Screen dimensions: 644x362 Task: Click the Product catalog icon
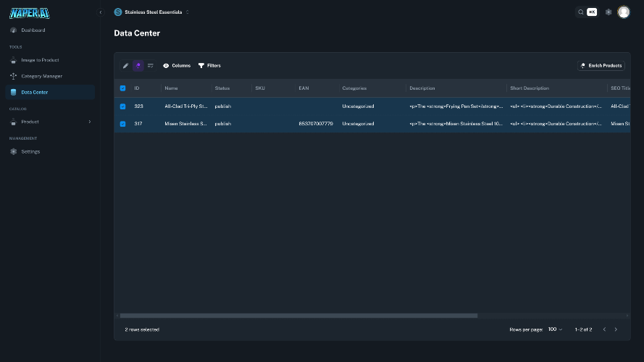tap(13, 122)
